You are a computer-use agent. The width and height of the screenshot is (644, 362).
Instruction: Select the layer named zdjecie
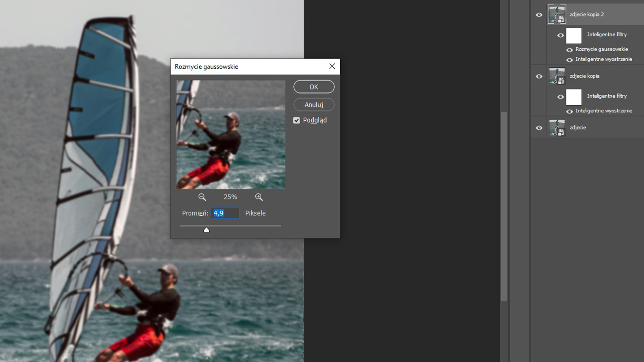578,127
